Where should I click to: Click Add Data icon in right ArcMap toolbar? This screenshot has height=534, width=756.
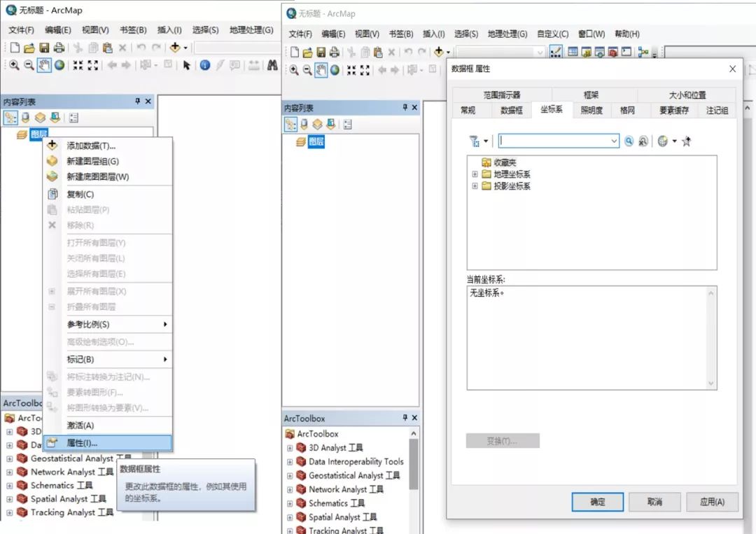[x=439, y=52]
